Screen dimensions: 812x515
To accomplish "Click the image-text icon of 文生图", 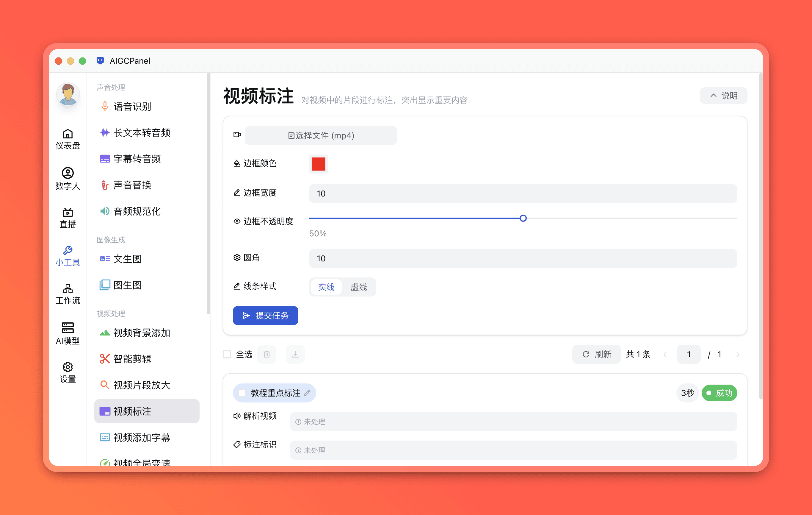I will click(x=105, y=259).
